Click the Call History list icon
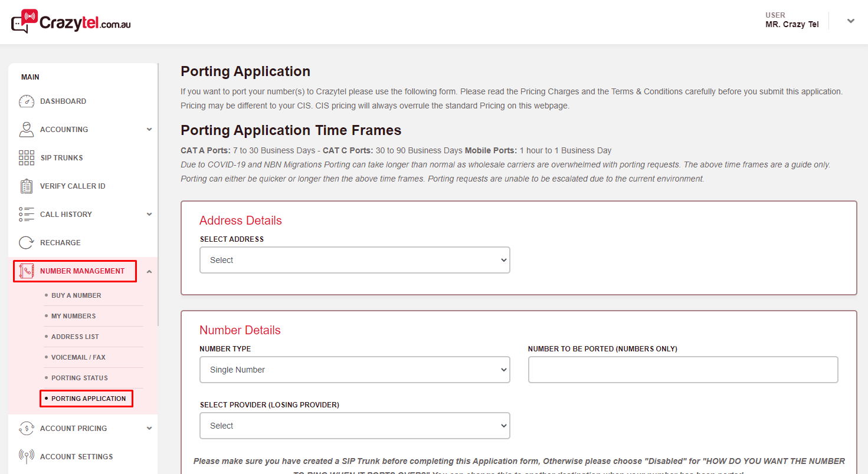 pos(27,215)
